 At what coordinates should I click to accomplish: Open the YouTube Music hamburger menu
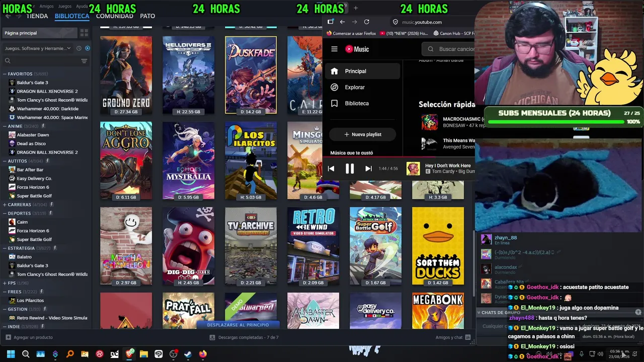click(x=334, y=49)
